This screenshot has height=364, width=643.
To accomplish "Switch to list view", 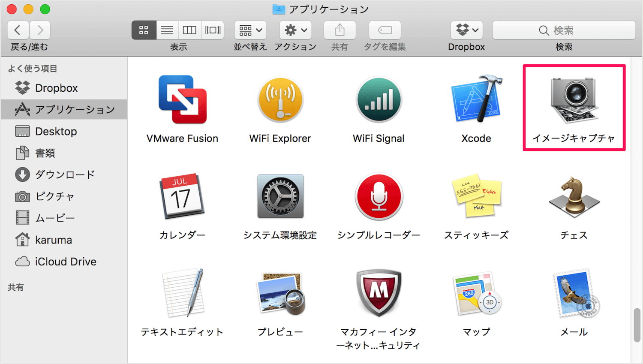I will (x=167, y=30).
